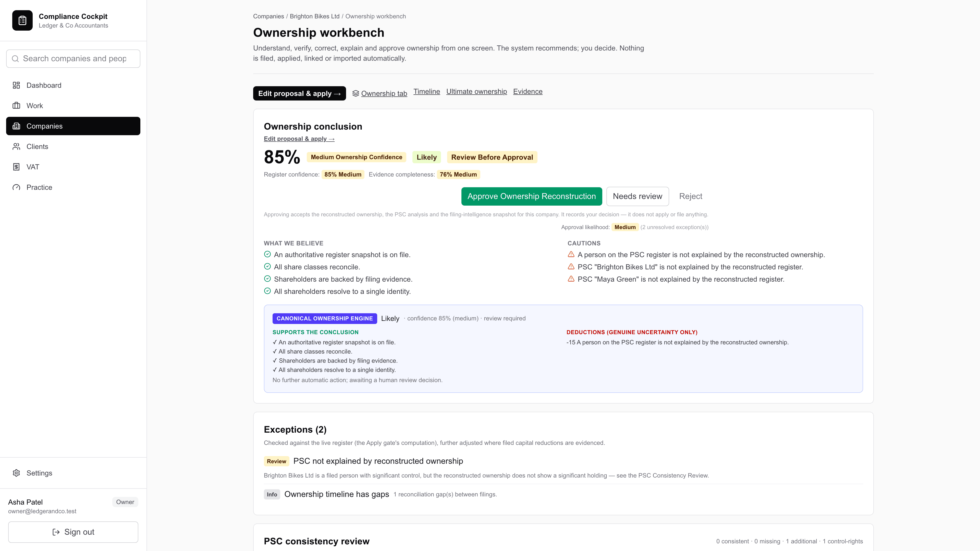Screen dimensions: 980x551
Task: Reject the ownership reconstruction
Action: (691, 196)
